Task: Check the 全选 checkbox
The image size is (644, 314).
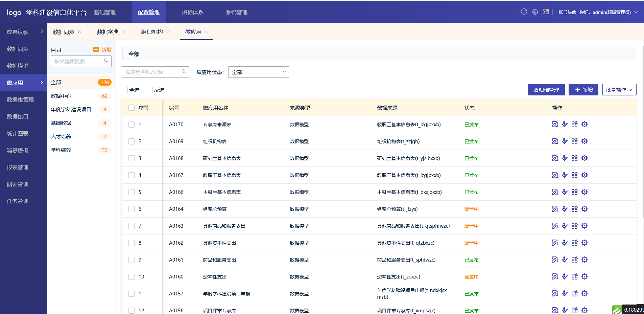Action: tap(125, 90)
